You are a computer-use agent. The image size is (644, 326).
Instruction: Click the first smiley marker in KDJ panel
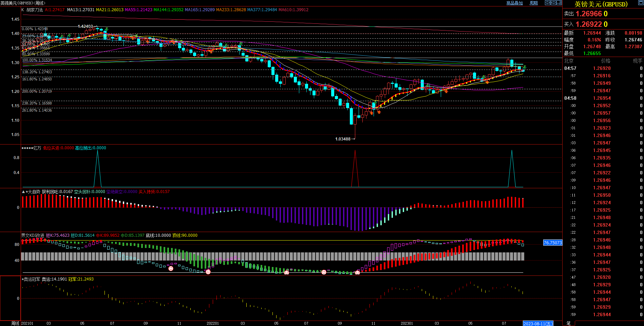click(171, 268)
